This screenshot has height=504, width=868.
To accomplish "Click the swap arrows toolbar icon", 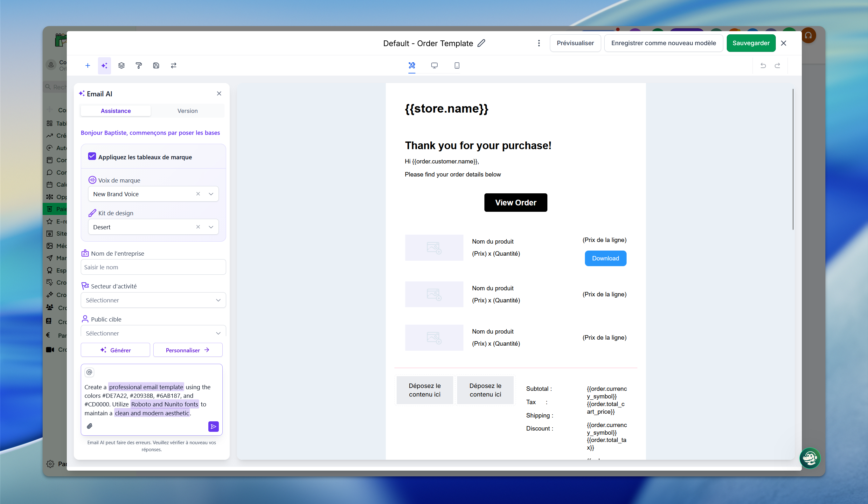I will [174, 66].
